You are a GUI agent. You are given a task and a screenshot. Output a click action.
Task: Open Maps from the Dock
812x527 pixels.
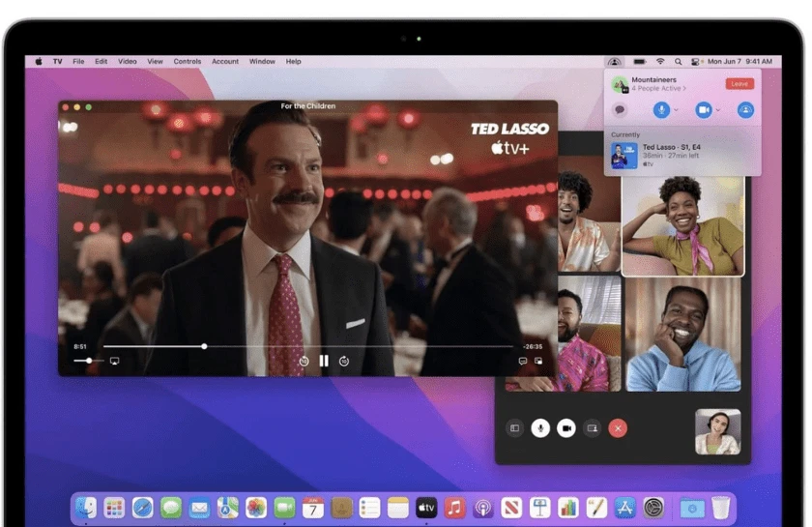228,508
